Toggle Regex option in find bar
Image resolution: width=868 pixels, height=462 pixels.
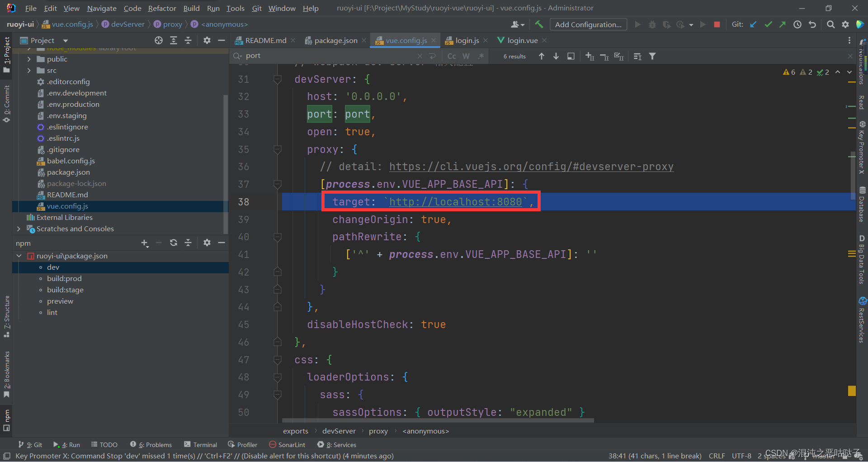pos(481,56)
